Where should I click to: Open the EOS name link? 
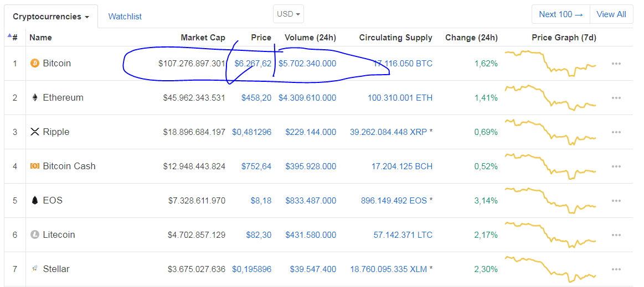53,201
